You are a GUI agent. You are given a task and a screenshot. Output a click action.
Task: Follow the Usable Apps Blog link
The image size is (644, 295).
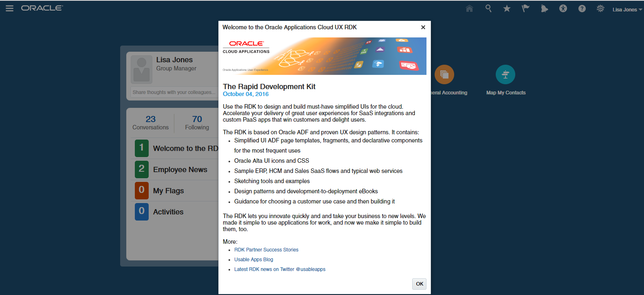(x=253, y=260)
